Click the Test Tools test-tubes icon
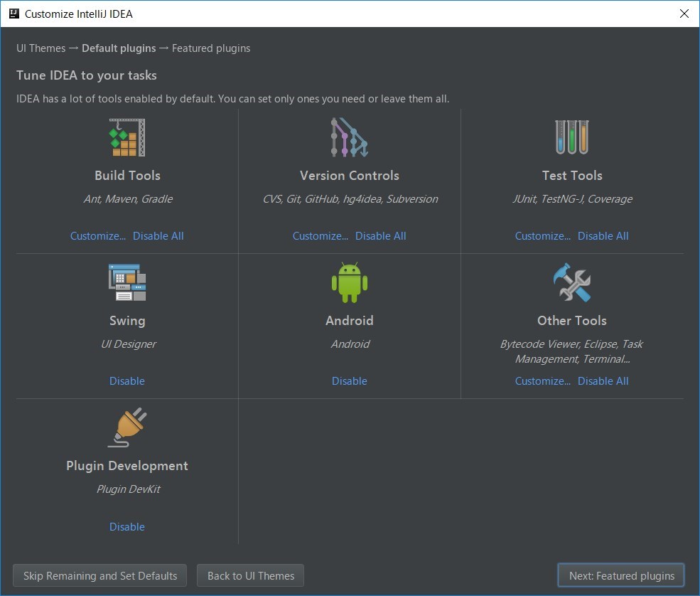700x596 pixels. click(572, 137)
